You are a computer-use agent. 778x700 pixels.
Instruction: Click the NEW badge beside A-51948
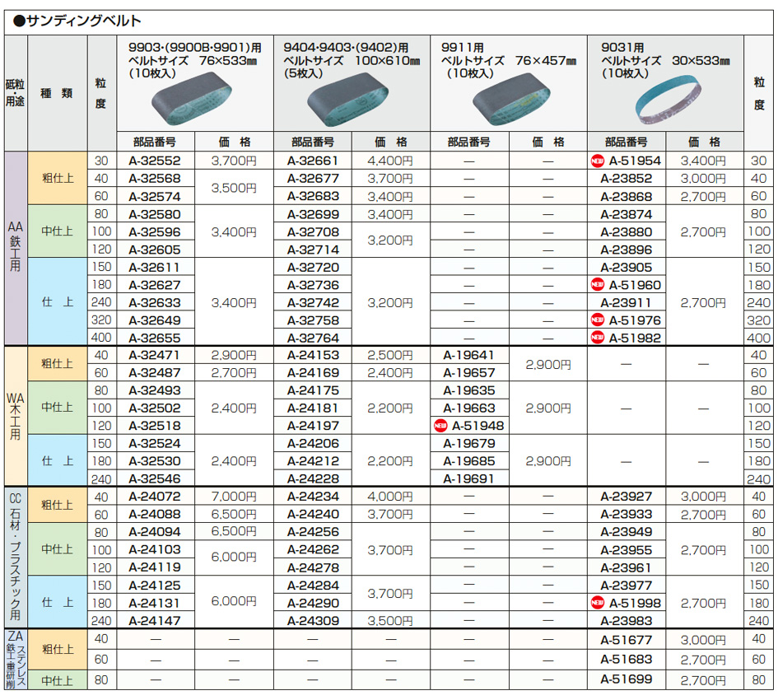point(440,426)
